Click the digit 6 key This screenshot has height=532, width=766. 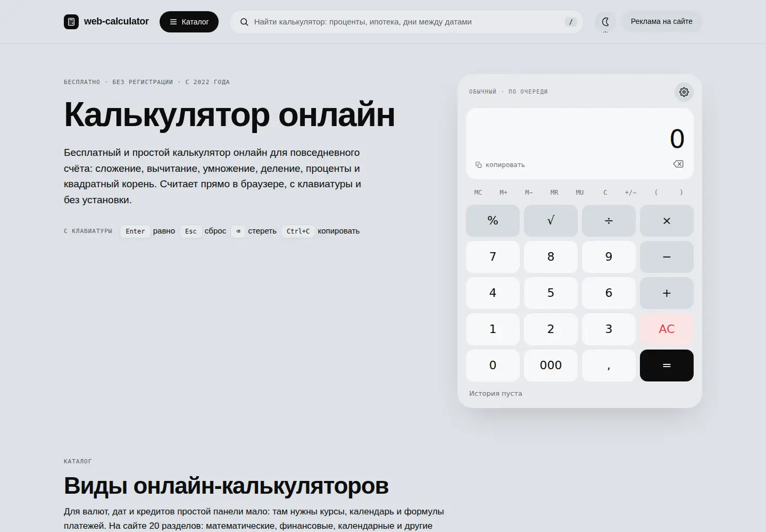click(609, 293)
